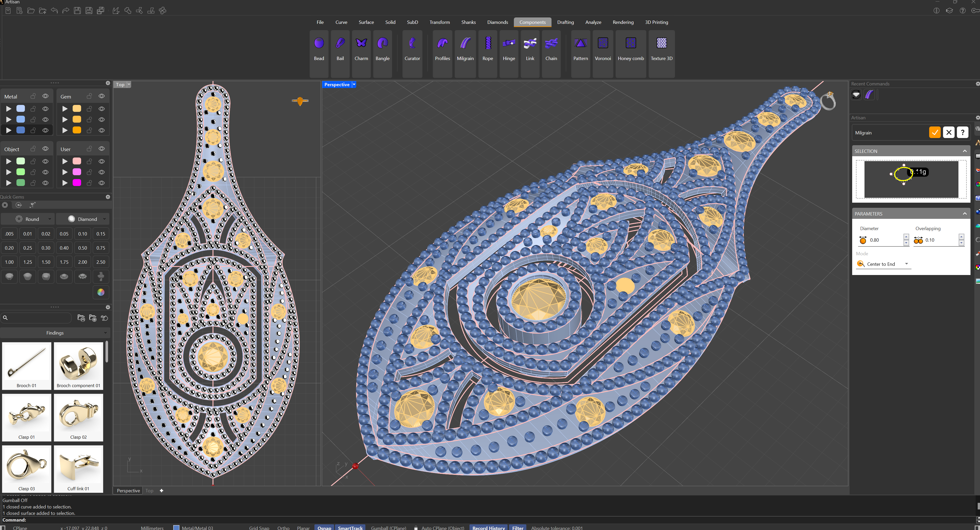Screen dimensions: 980x530
Task: Toggle visibility of the Gem layer group
Action: pos(102,96)
